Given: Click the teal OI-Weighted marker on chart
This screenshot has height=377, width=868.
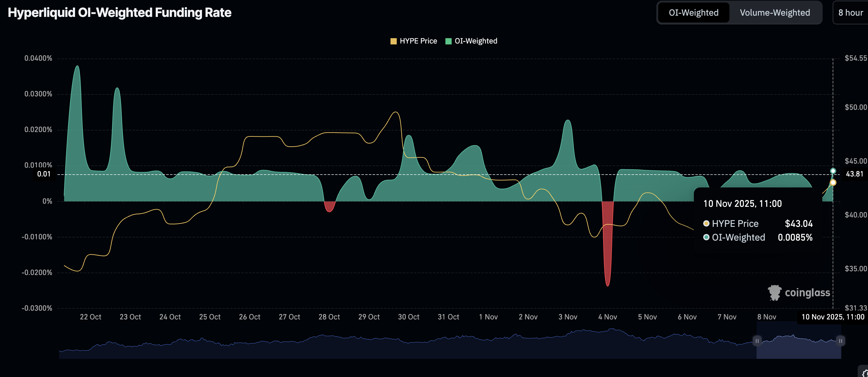Looking at the screenshot, I should 833,171.
